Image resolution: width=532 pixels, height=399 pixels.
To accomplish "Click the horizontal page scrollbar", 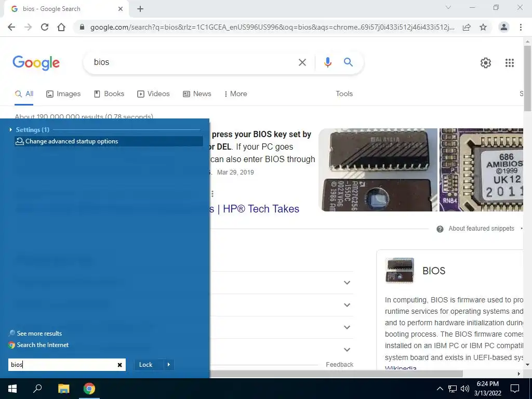I will pyautogui.click(x=336, y=374).
